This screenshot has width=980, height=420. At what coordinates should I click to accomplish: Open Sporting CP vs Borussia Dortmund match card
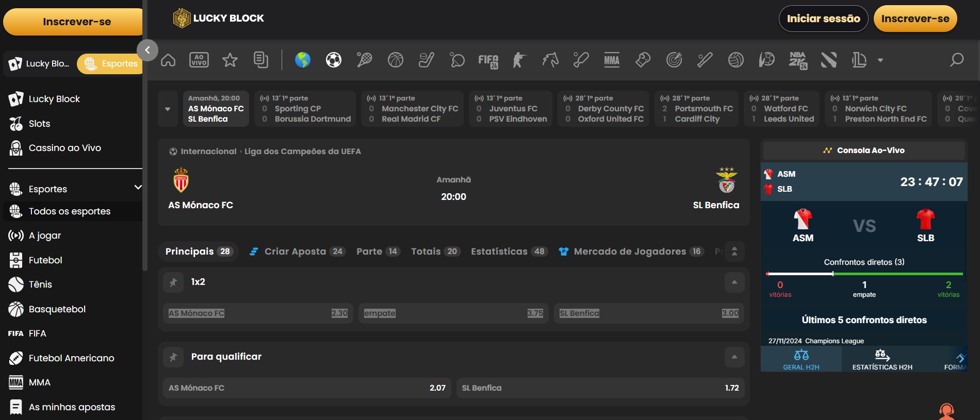pos(305,109)
